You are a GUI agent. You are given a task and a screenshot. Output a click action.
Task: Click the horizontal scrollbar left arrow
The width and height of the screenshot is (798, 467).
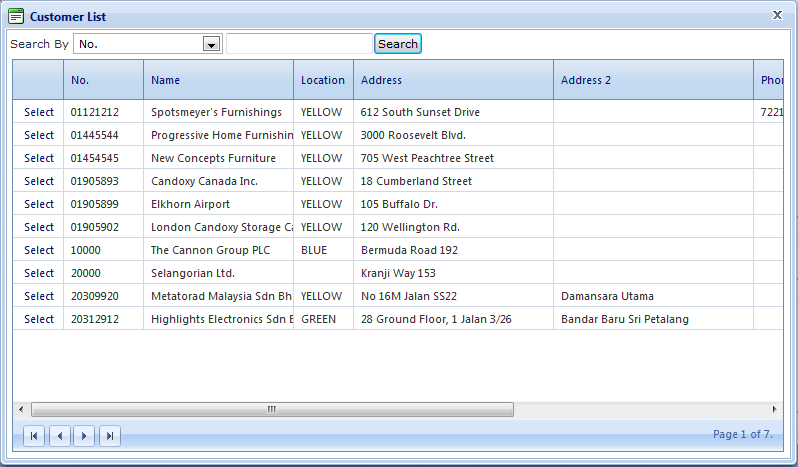[x=21, y=409]
